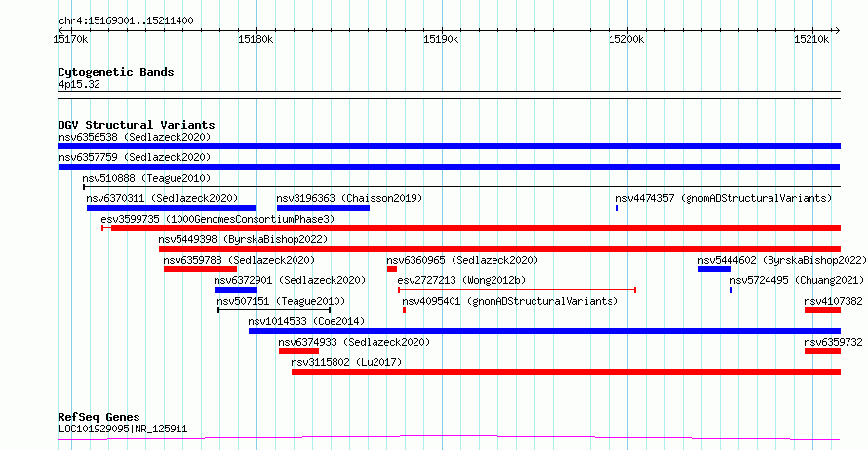The width and height of the screenshot is (868, 450).
Task: Select the tiny nsv4474357 gnomAD blue marker
Action: point(617,208)
